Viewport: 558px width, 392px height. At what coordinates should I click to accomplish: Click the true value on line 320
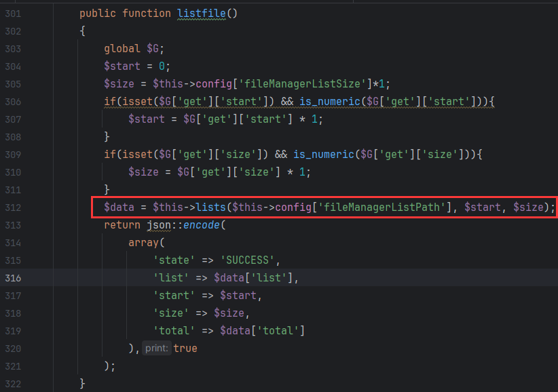pos(185,349)
